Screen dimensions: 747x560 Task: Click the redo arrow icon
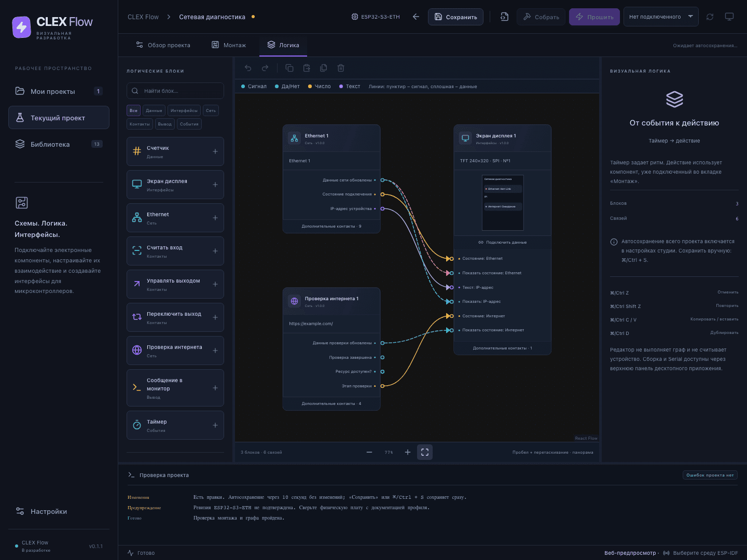coord(265,68)
